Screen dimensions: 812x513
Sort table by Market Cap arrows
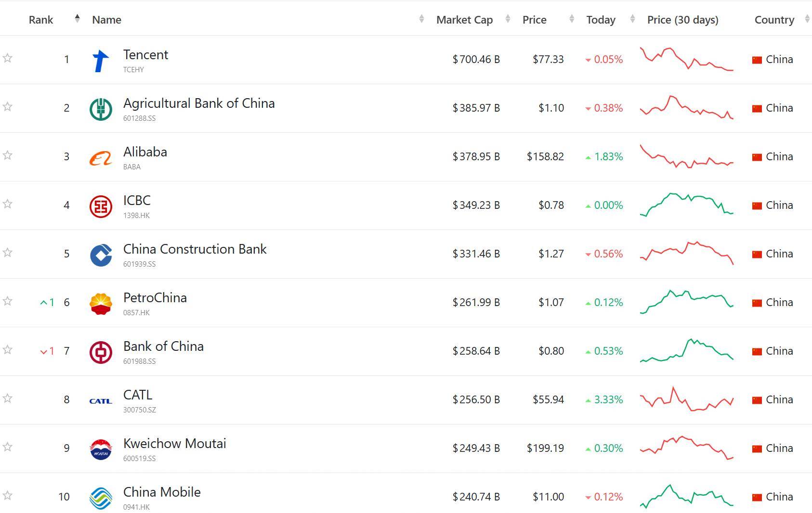pyautogui.click(x=508, y=19)
